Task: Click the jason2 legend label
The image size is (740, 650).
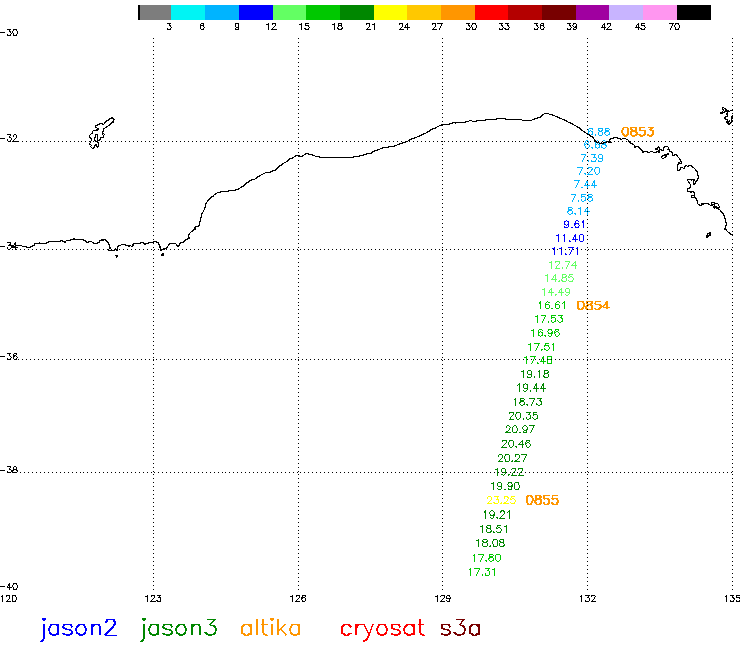Action: (78, 629)
